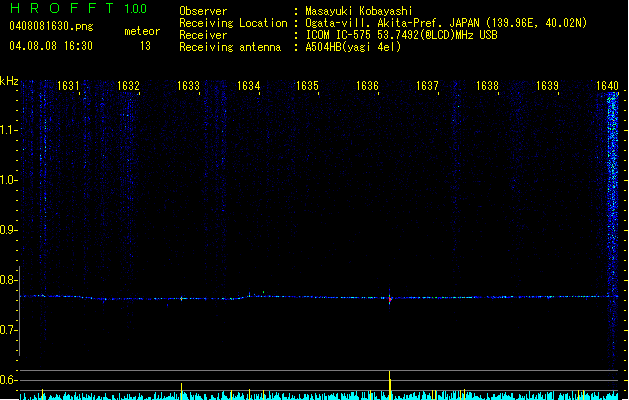Click the meteor count value 13
This screenshot has width=629, height=400.
(145, 46)
